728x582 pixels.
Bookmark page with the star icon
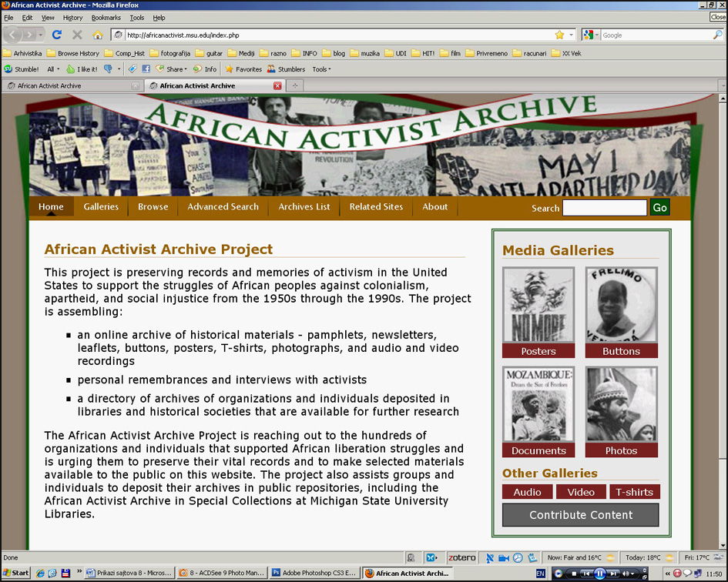pyautogui.click(x=559, y=35)
